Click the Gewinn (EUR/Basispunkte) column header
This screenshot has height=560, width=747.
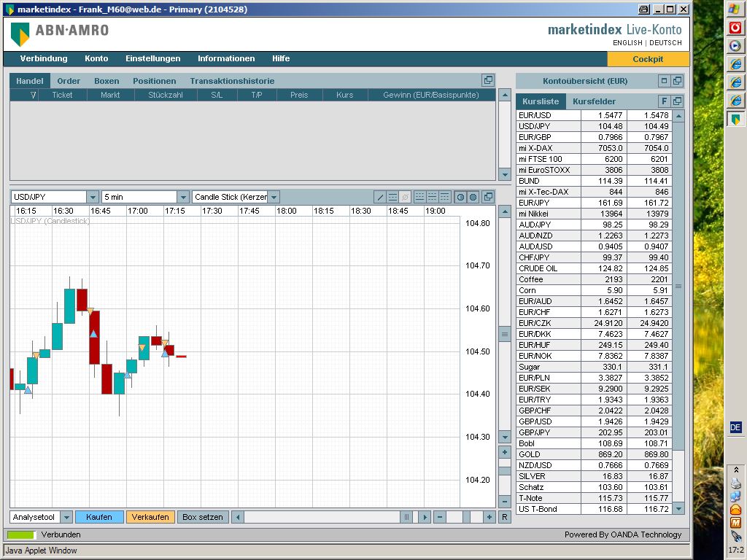point(430,95)
